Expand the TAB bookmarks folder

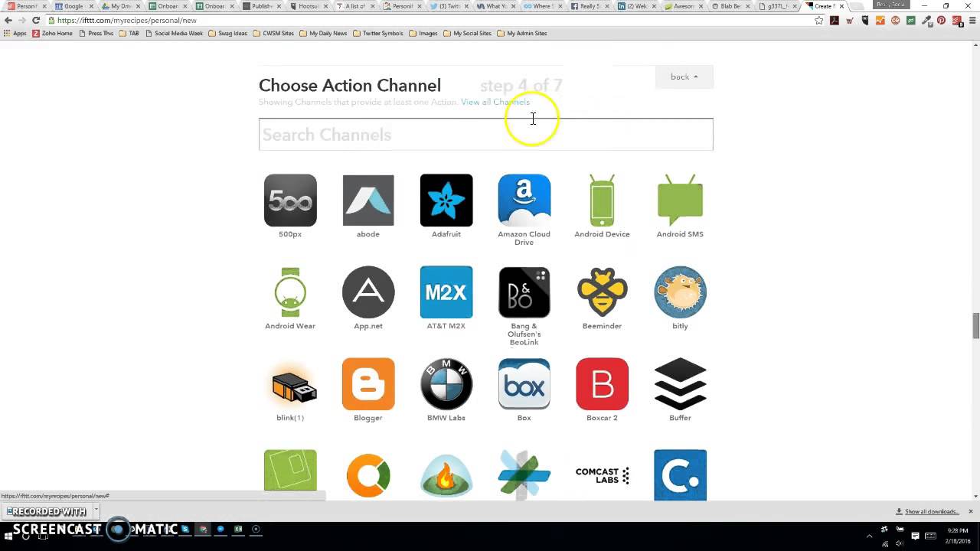point(129,34)
